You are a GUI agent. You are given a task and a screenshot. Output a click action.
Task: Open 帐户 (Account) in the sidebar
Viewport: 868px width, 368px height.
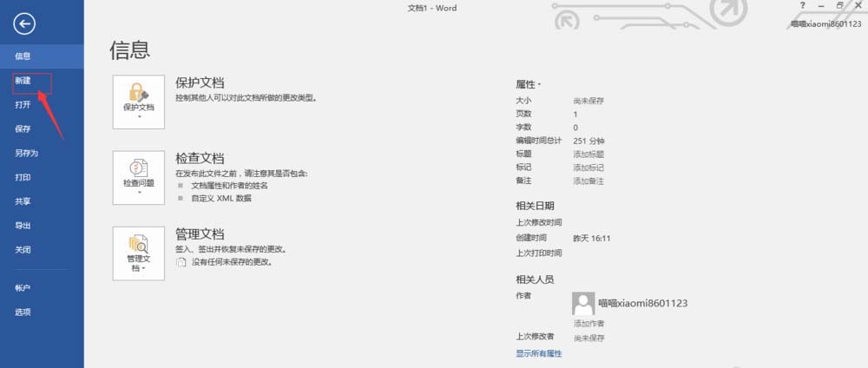coord(42,288)
